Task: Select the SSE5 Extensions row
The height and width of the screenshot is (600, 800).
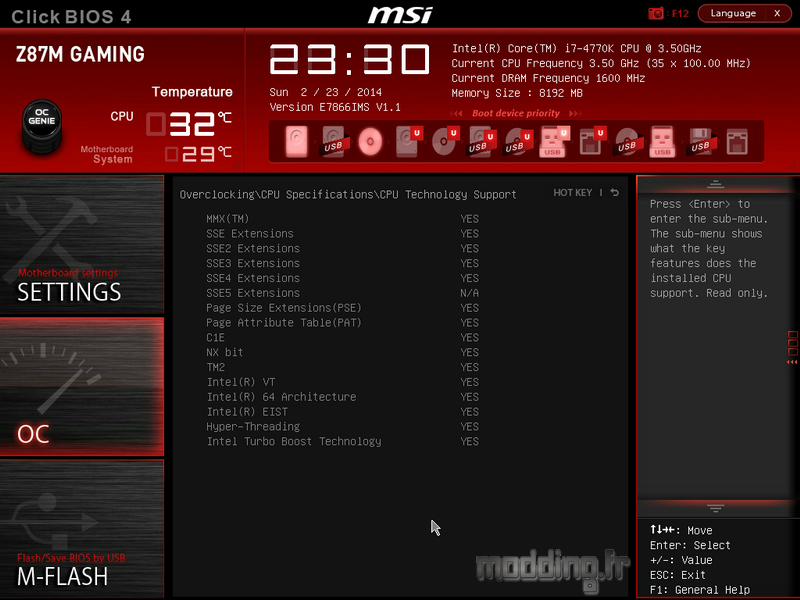Action: 342,293
